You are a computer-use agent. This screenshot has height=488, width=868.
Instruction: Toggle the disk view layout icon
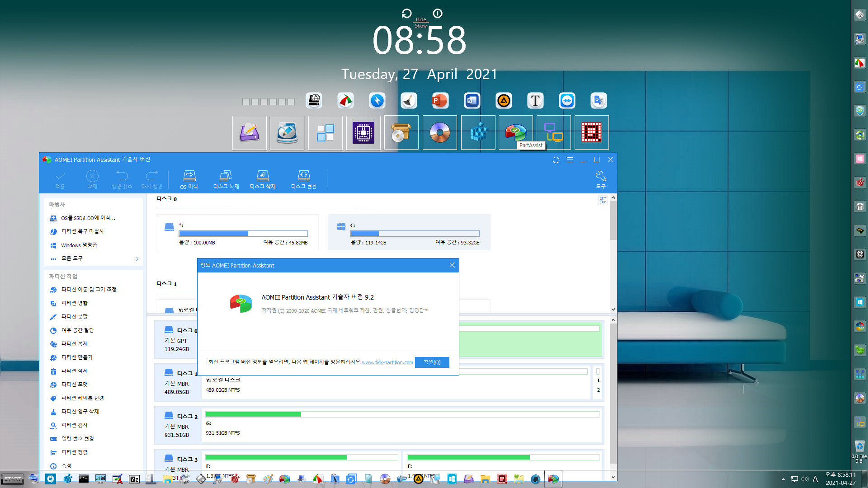[603, 200]
